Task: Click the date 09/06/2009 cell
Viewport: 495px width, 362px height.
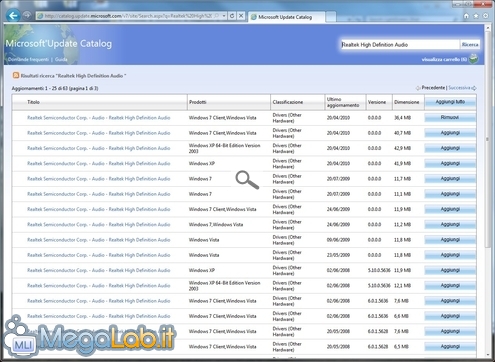Action: [x=338, y=240]
